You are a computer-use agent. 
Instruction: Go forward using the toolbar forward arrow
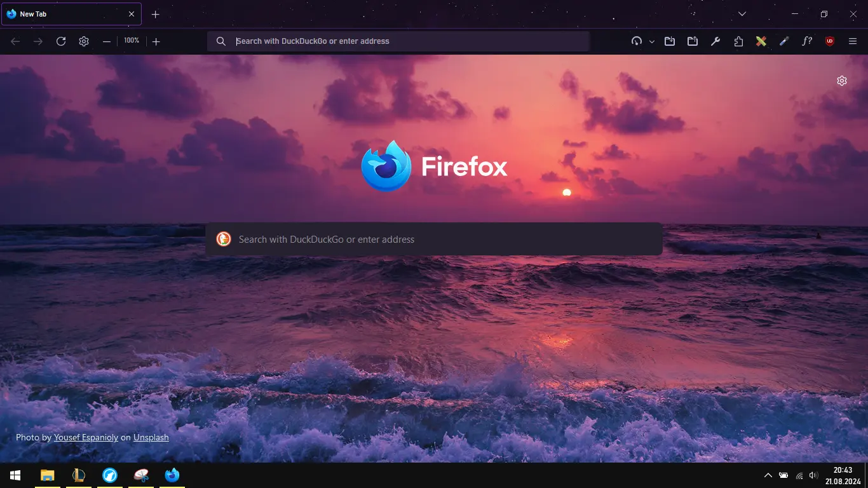pyautogui.click(x=38, y=41)
